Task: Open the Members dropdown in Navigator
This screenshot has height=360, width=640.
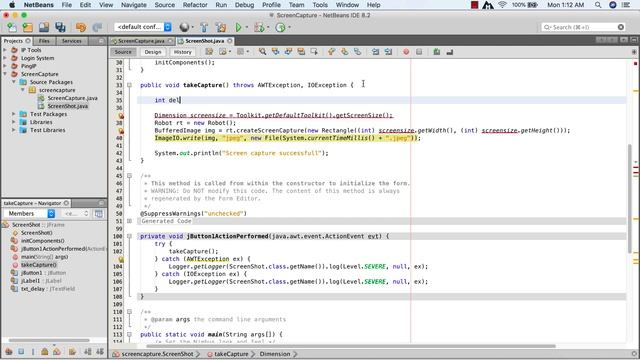Action: pyautogui.click(x=29, y=213)
